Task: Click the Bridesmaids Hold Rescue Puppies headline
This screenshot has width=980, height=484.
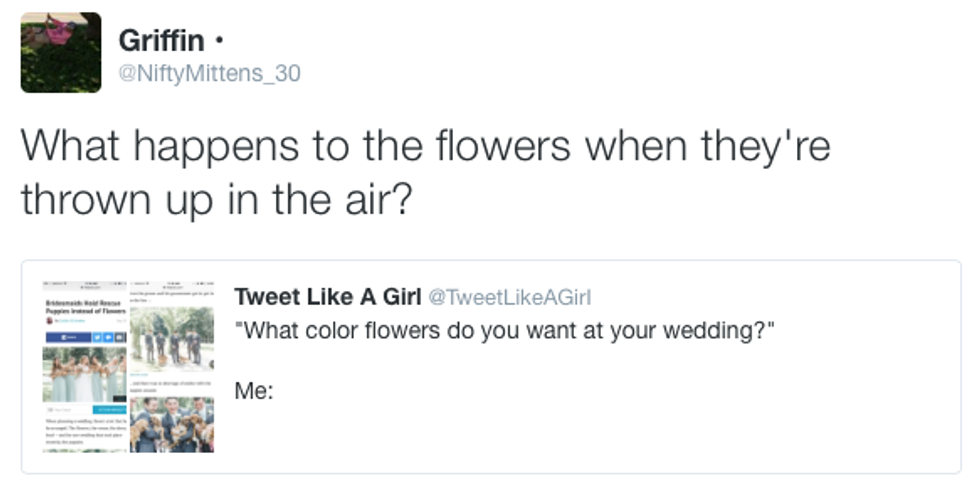Action: [x=84, y=304]
